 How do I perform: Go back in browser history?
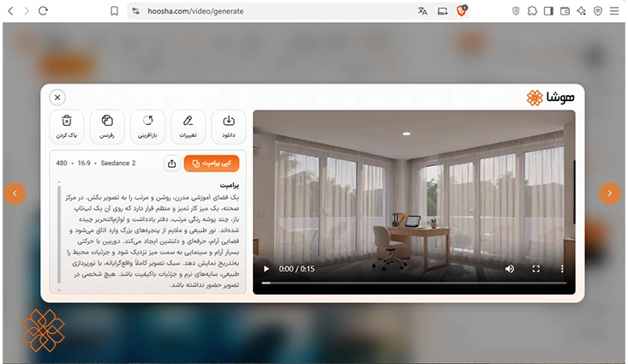[11, 11]
